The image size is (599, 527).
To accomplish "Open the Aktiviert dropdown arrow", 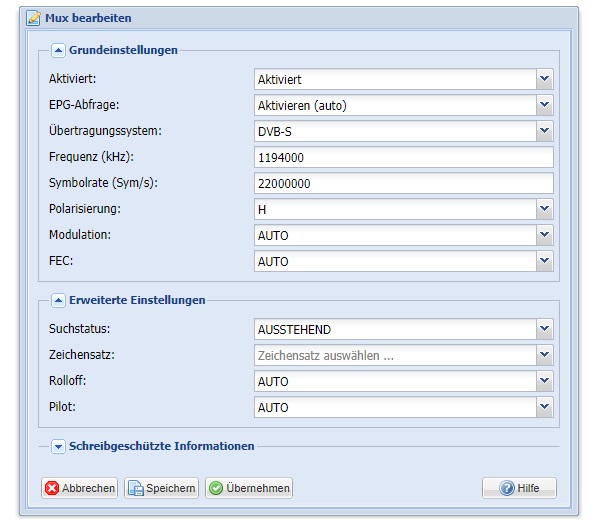I will click(x=545, y=79).
